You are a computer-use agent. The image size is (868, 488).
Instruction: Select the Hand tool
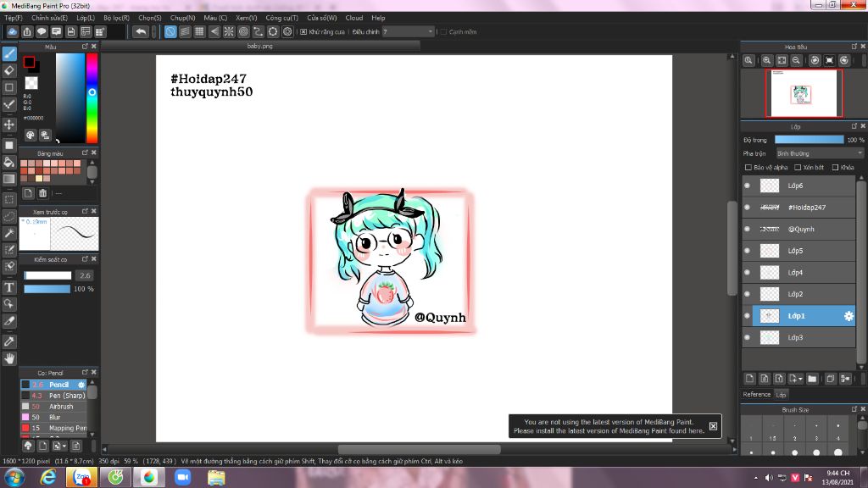coord(9,358)
